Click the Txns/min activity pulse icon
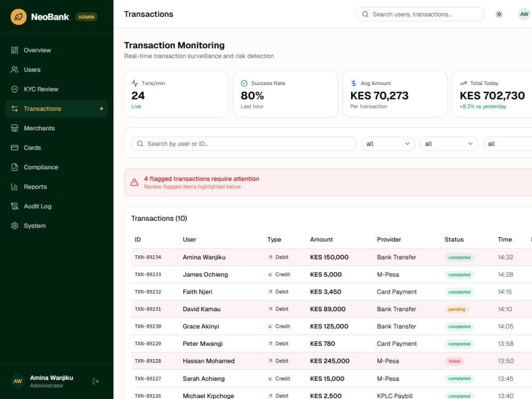Screen dimensions: 532x399 [135, 83]
